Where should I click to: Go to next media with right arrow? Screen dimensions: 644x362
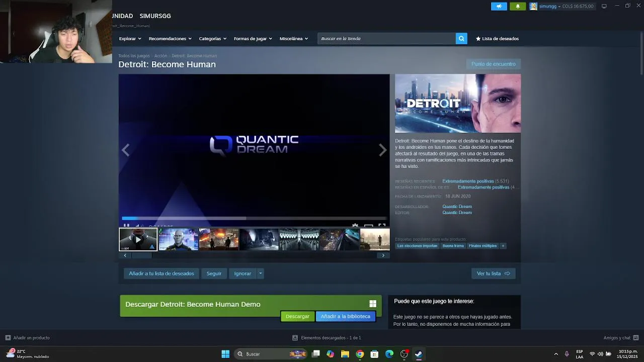(383, 150)
